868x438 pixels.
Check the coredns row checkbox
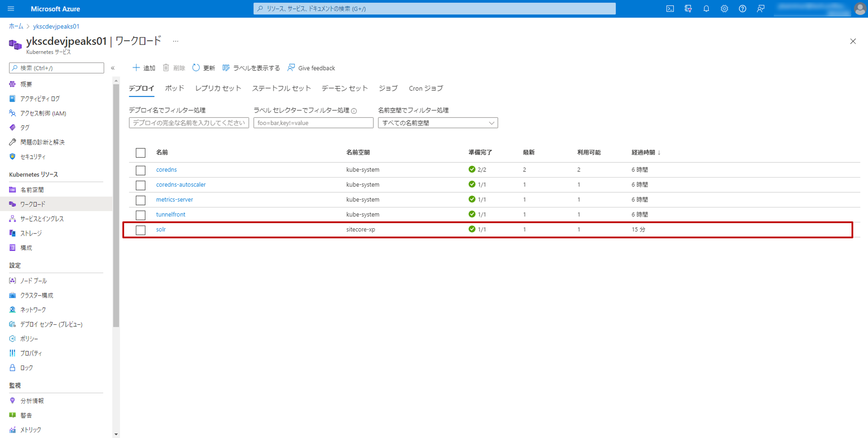pos(141,170)
